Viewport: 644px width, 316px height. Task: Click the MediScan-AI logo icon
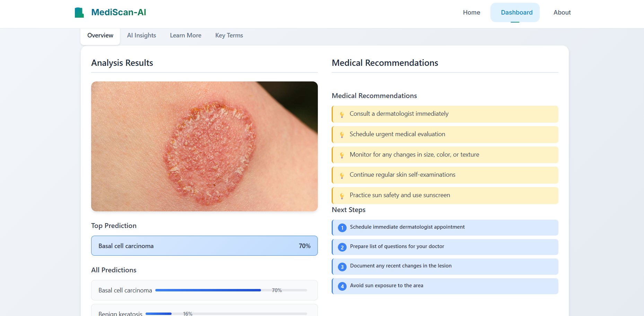tap(79, 12)
